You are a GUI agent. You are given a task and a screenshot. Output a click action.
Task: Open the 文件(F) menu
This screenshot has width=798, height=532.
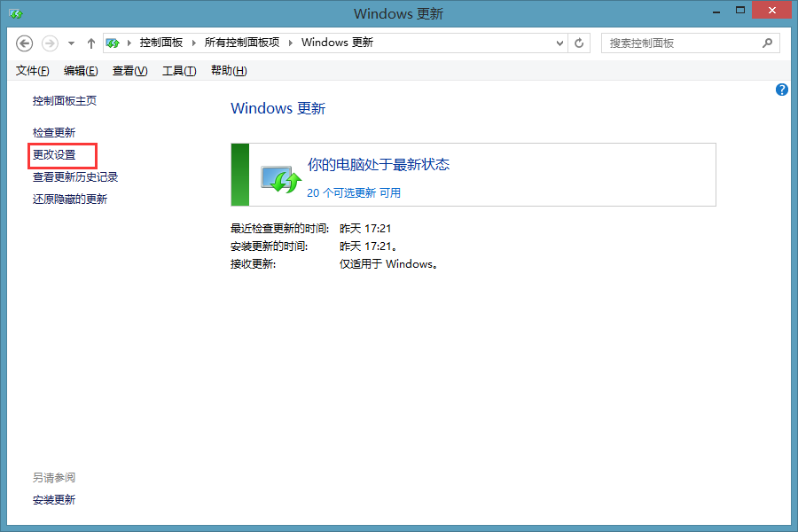[x=33, y=71]
